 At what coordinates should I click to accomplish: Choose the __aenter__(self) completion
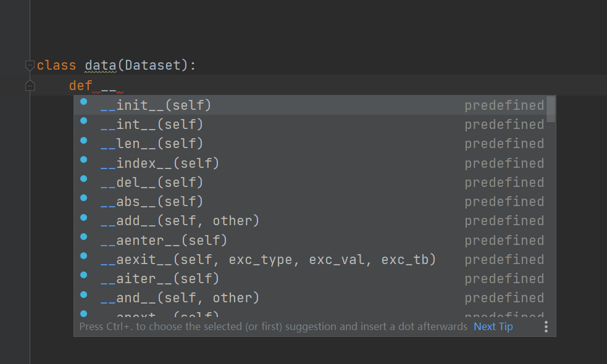tap(164, 240)
